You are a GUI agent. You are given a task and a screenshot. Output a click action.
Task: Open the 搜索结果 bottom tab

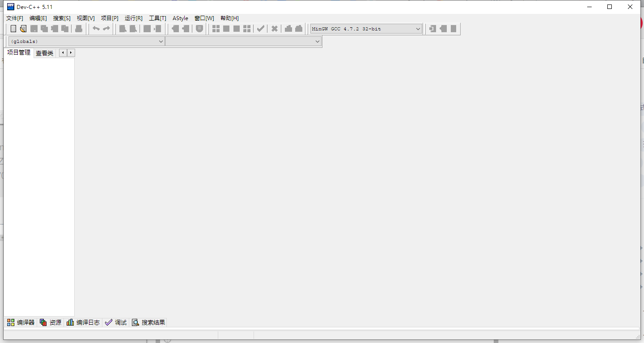(x=148, y=322)
